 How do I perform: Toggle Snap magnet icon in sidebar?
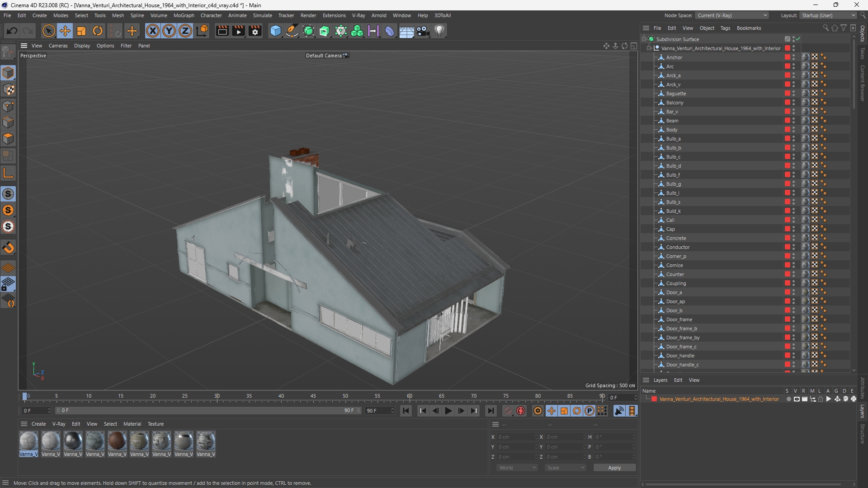(8, 248)
